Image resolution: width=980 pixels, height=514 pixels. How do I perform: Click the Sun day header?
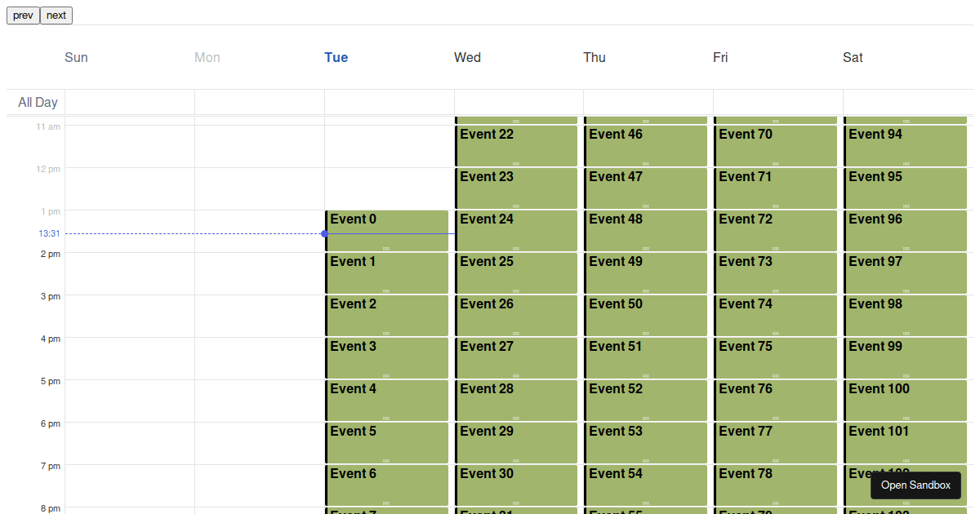click(76, 57)
